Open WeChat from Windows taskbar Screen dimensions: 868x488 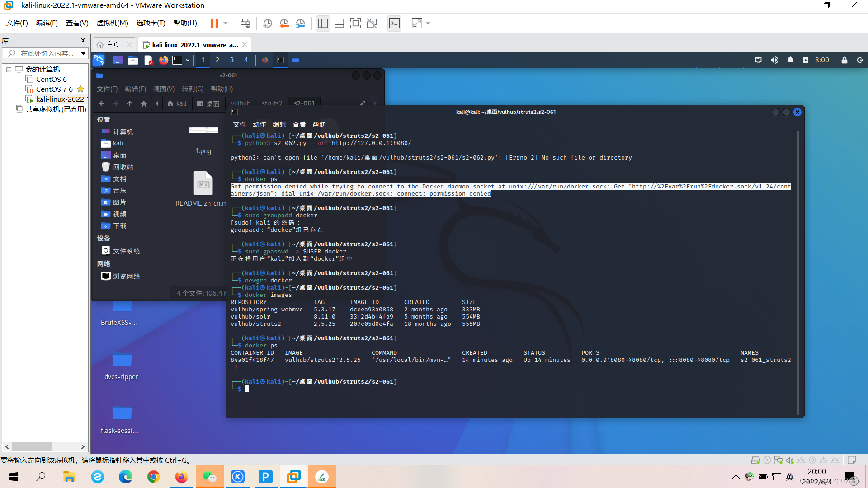pyautogui.click(x=209, y=477)
